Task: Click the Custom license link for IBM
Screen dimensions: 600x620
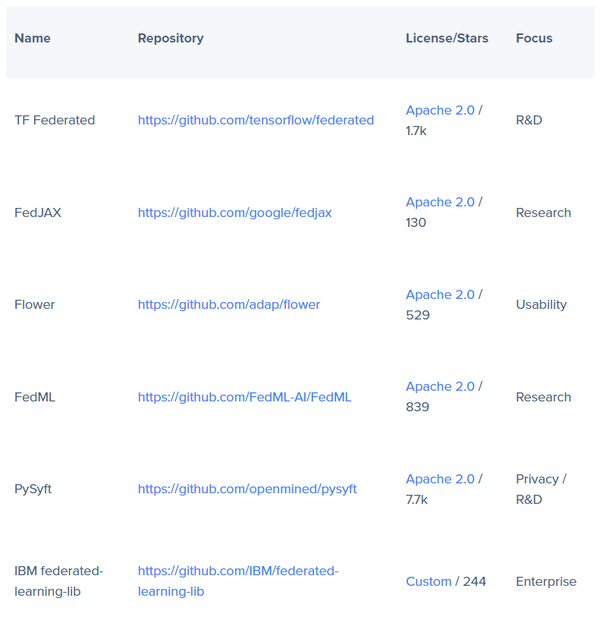Action: [x=428, y=582]
